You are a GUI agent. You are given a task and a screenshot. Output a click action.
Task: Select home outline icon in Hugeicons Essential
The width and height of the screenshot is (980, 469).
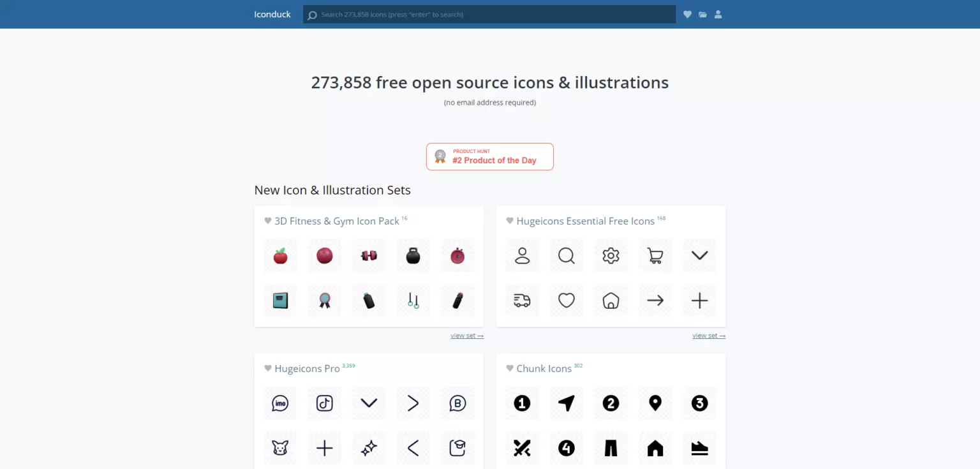611,301
